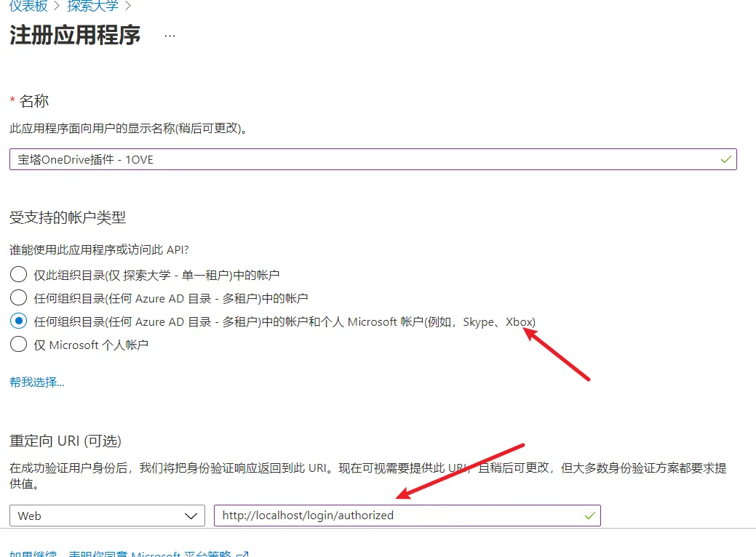Select 仅此组织目录 单一租户 radio option
This screenshot has width=756, height=557.
click(18, 275)
